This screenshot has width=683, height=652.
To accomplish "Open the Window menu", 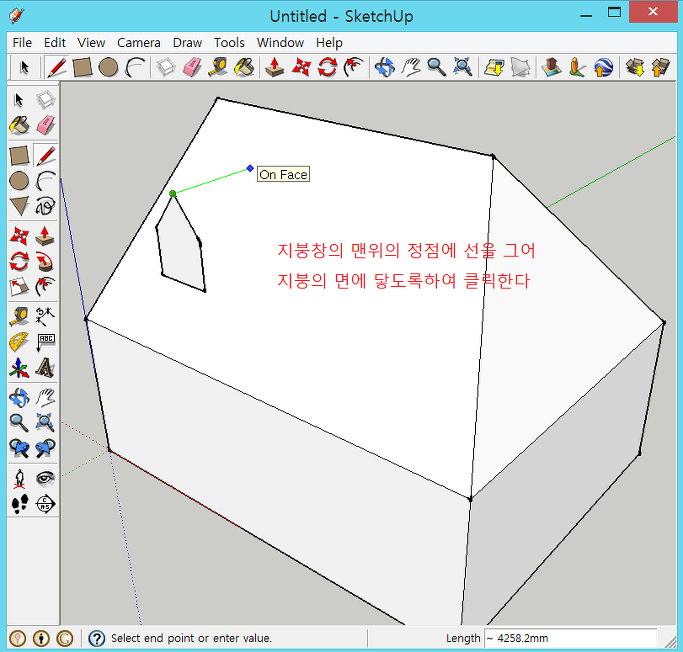I will [x=280, y=43].
